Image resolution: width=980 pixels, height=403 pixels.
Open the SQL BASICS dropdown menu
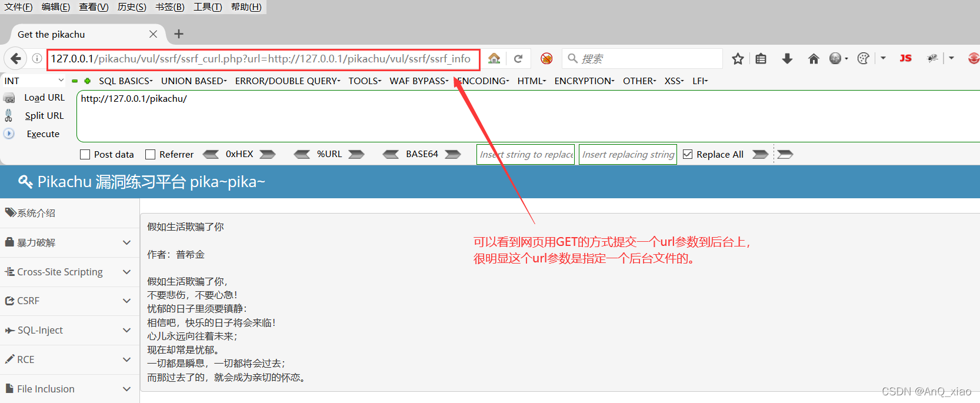(x=125, y=81)
